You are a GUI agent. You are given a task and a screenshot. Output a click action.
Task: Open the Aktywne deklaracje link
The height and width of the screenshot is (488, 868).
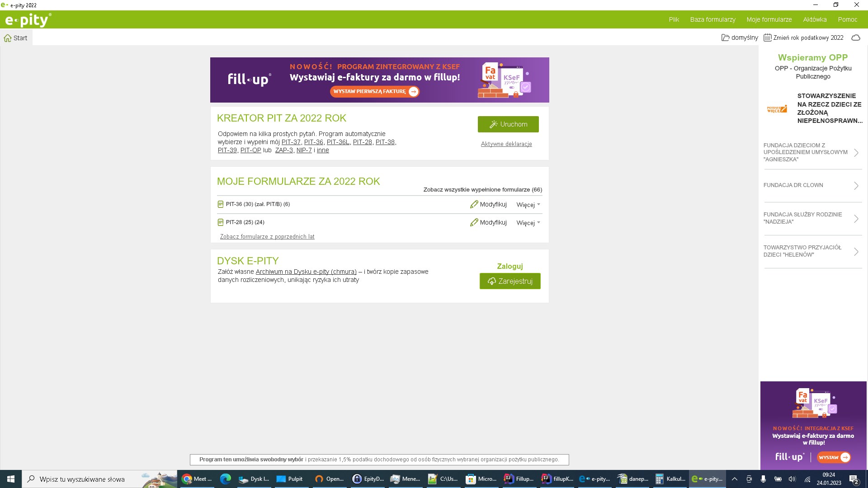[x=506, y=144]
